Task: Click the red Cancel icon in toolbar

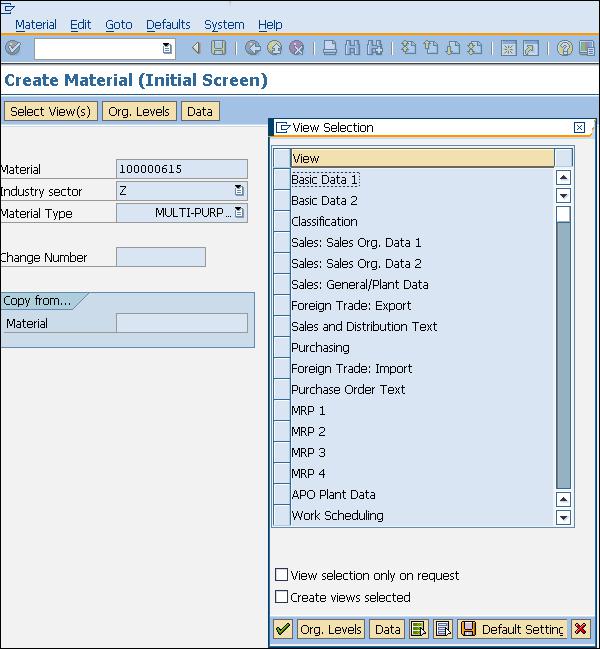Action: click(297, 48)
